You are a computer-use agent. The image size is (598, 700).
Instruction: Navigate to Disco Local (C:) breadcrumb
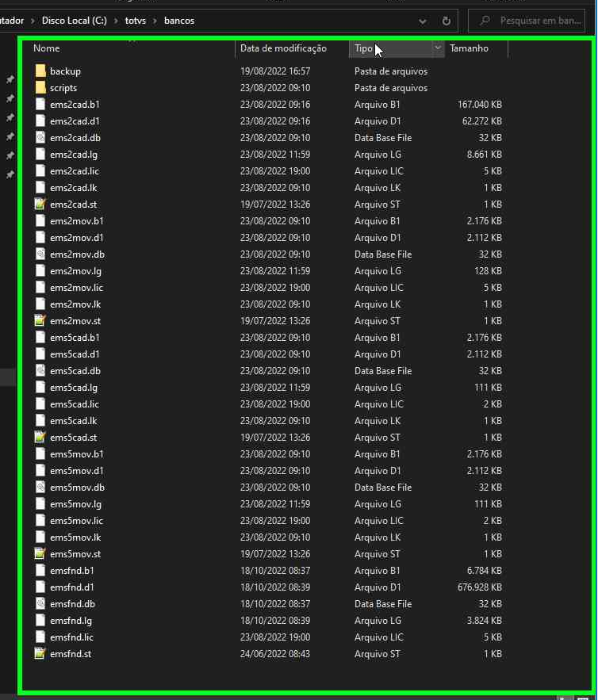74,21
